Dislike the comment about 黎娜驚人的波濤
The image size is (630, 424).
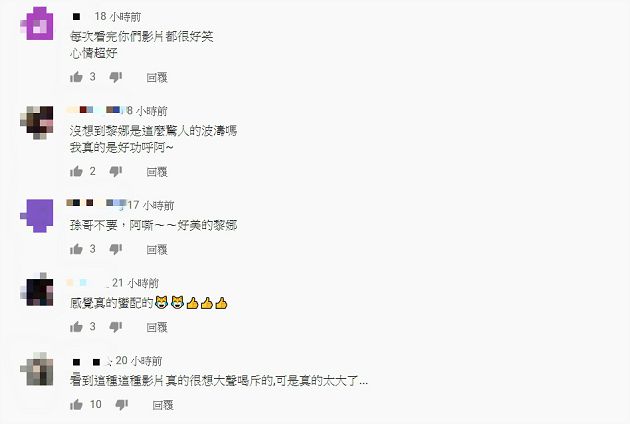[116, 172]
